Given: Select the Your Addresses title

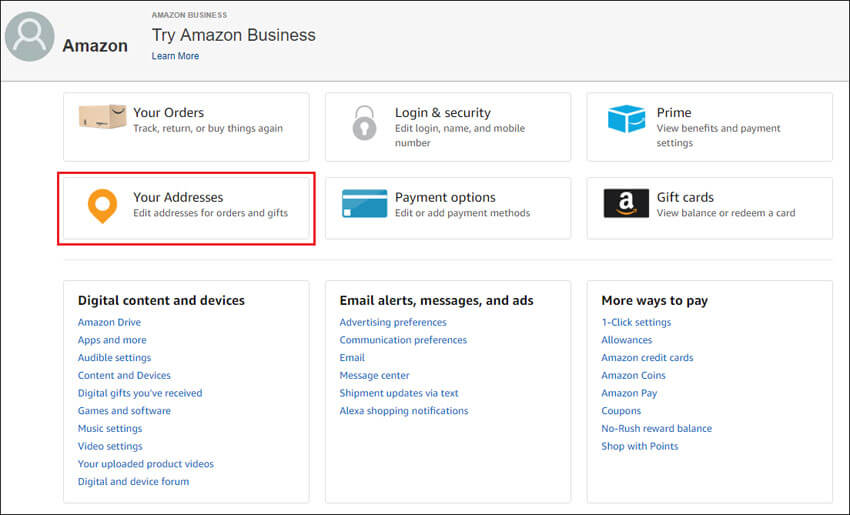Looking at the screenshot, I should pyautogui.click(x=178, y=197).
